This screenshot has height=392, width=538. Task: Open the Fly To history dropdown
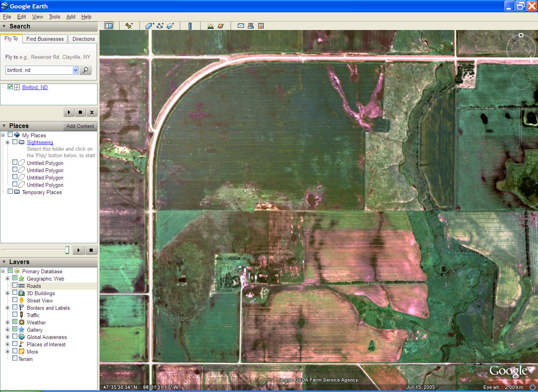pos(75,70)
